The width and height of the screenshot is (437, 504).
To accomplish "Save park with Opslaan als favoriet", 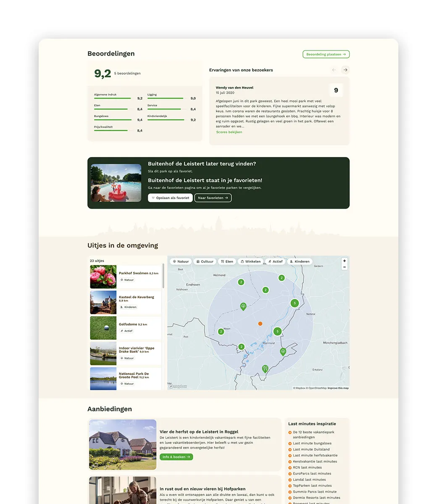I will point(170,198).
